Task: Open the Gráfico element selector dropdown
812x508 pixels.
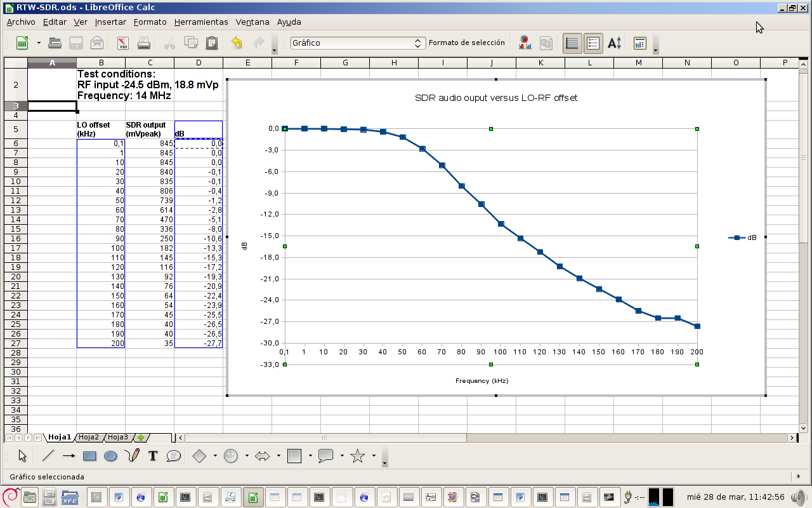Action: click(419, 43)
